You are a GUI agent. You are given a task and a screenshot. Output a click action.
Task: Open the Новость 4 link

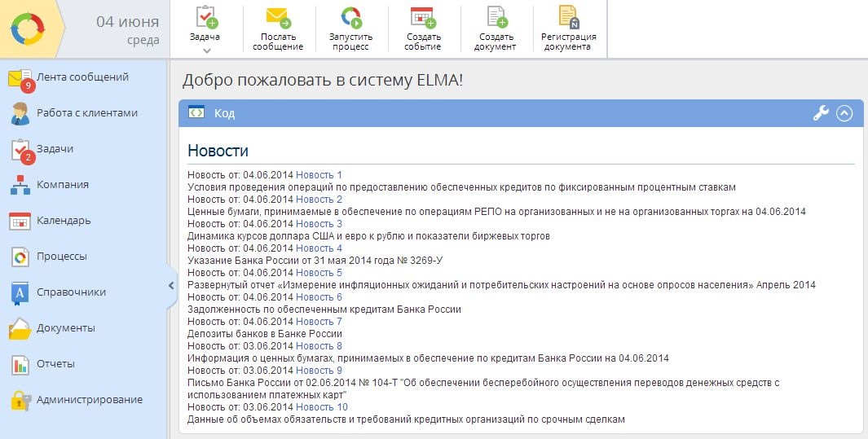[x=319, y=248]
